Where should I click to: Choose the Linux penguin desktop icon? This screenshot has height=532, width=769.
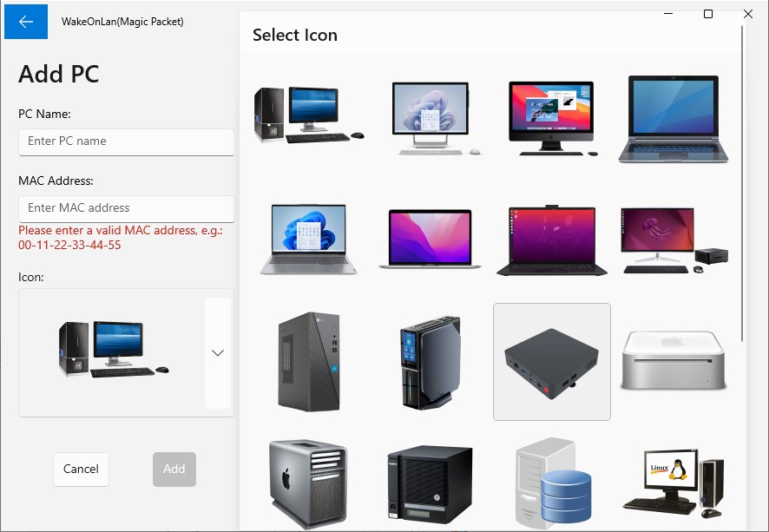click(x=673, y=483)
